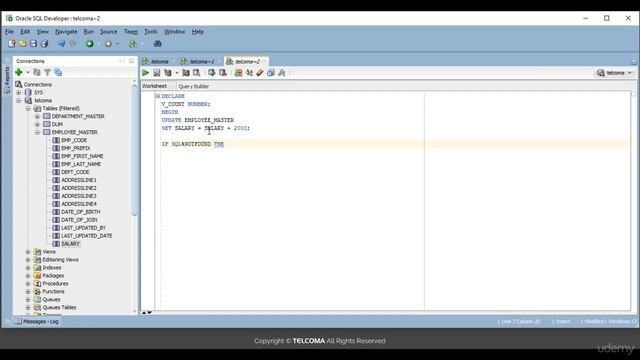This screenshot has height=360, width=640.
Task: Select the Queues Tables node
Action: (59, 307)
